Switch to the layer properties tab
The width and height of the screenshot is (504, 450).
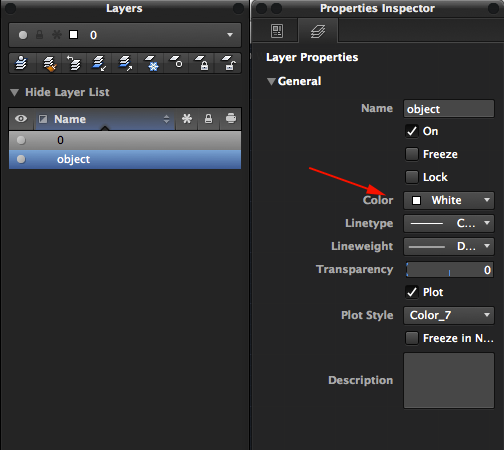coord(318,31)
